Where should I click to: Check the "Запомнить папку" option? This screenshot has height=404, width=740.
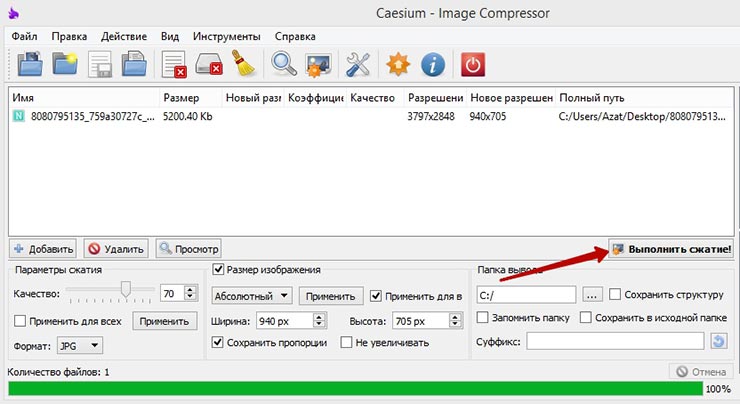pos(483,318)
